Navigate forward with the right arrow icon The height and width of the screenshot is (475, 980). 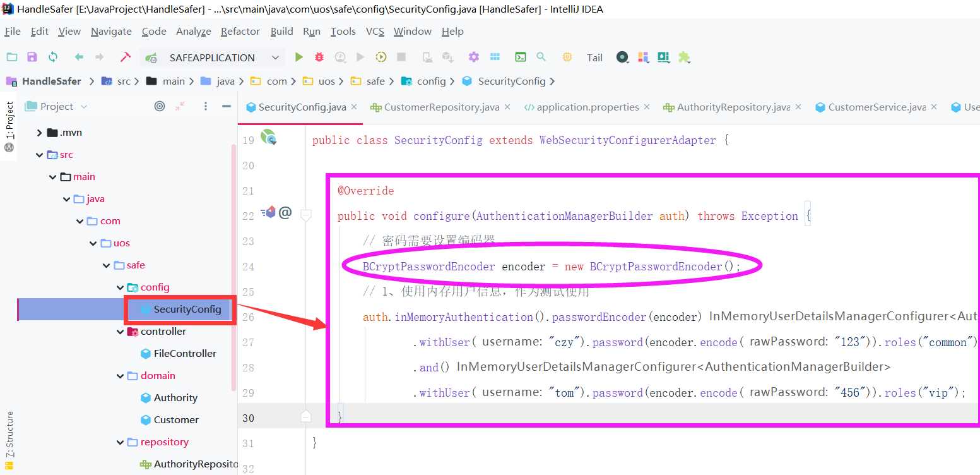(x=99, y=57)
